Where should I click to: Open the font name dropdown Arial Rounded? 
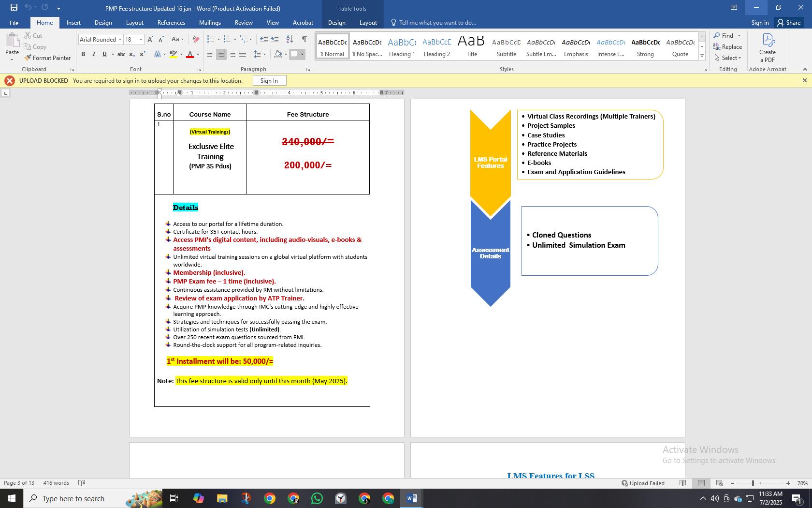click(x=120, y=39)
